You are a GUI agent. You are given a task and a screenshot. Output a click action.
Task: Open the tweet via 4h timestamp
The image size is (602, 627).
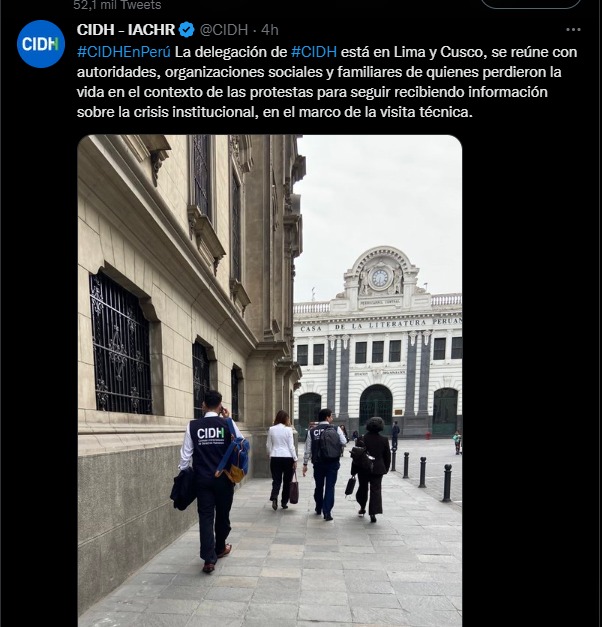pos(270,30)
